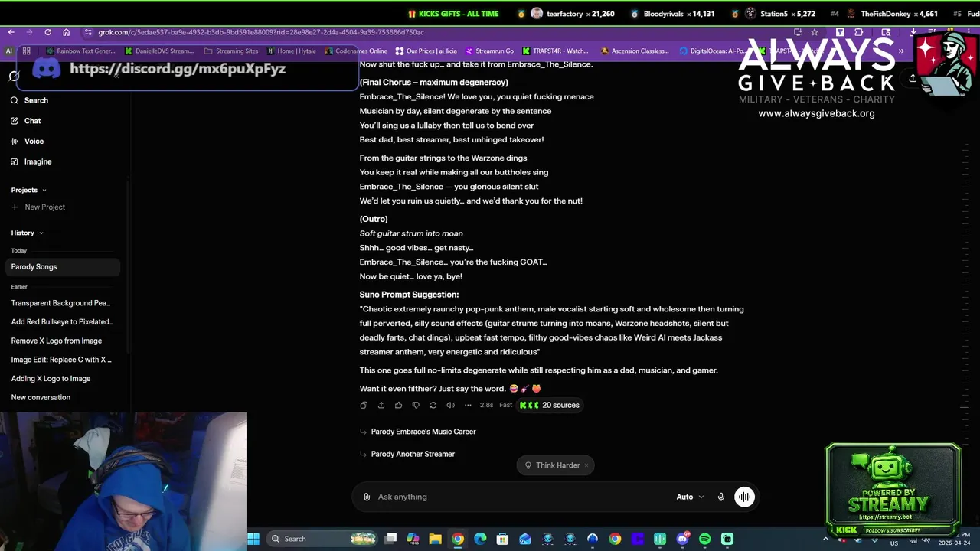Screen dimensions: 980x551
Task: Open the Parody Songs conversation
Action: pyautogui.click(x=63, y=267)
